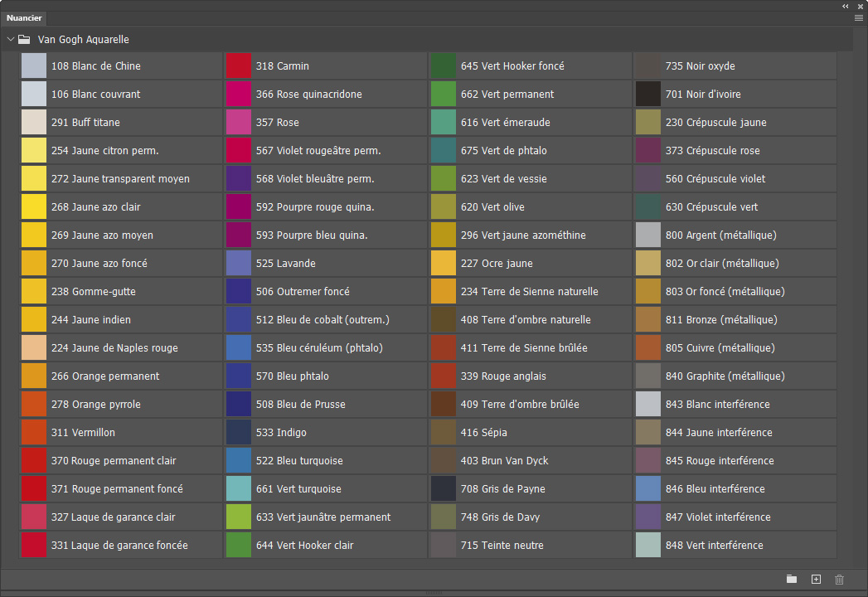Viewport: 868px width, 597px height.
Task: Create a new swatch with the plus icon
Action: click(x=816, y=580)
